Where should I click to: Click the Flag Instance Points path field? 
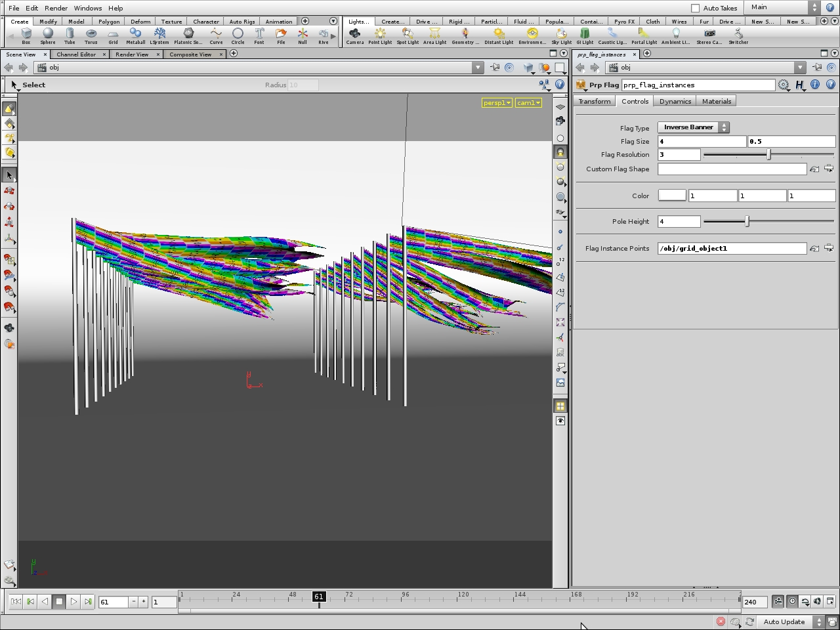732,248
